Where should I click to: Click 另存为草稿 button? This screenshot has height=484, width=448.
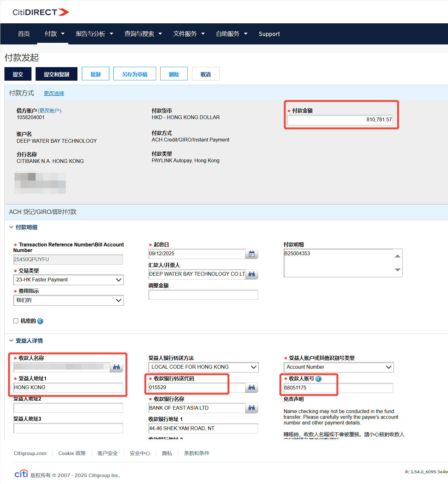pyautogui.click(x=135, y=74)
